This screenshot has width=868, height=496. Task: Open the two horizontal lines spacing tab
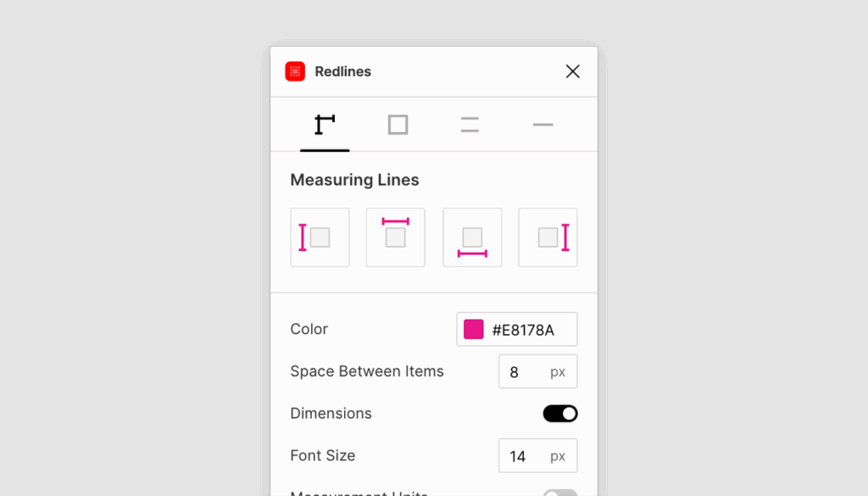click(x=470, y=125)
